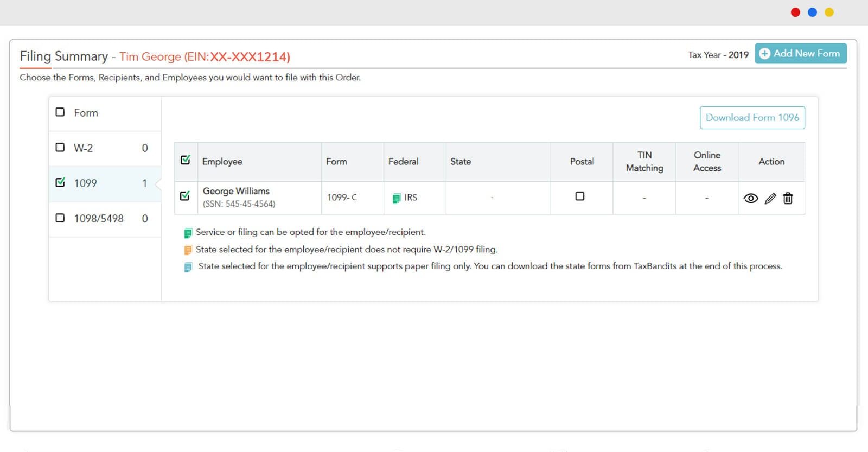Toggle the select-all checkbox in Employee header

click(185, 160)
